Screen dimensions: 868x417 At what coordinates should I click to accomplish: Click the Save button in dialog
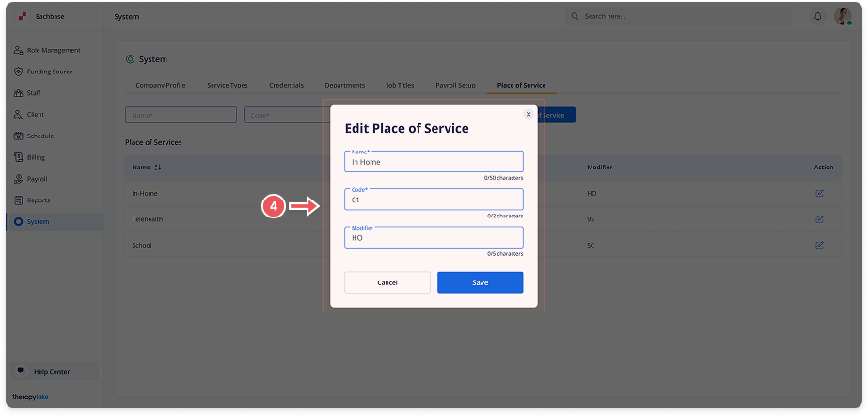[480, 282]
